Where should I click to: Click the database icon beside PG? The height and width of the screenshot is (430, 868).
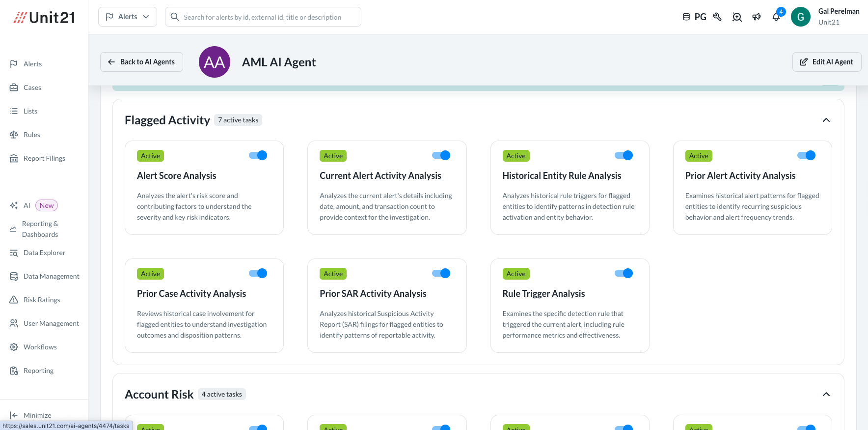[x=686, y=17]
